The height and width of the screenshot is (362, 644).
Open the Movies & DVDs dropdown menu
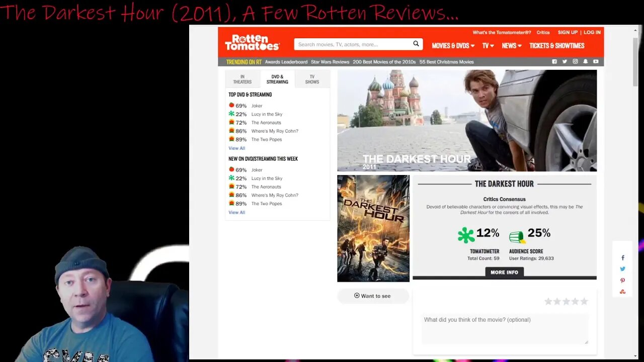pyautogui.click(x=453, y=46)
